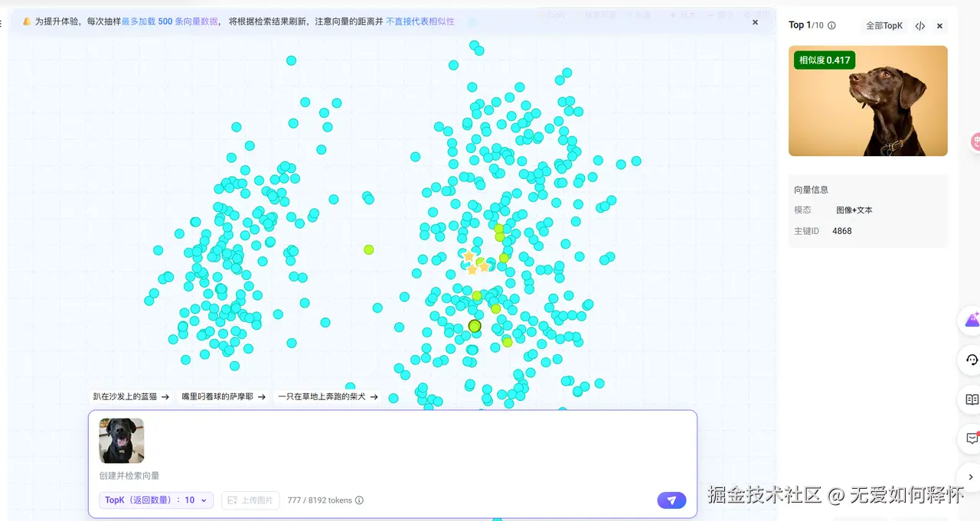Click the 上传图片 upload button

[250, 500]
